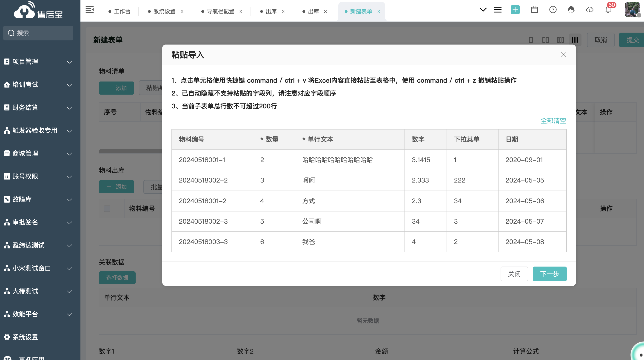Screen dimensions: 644x360
Task: Click the 全部清空 link
Action: pyautogui.click(x=553, y=121)
